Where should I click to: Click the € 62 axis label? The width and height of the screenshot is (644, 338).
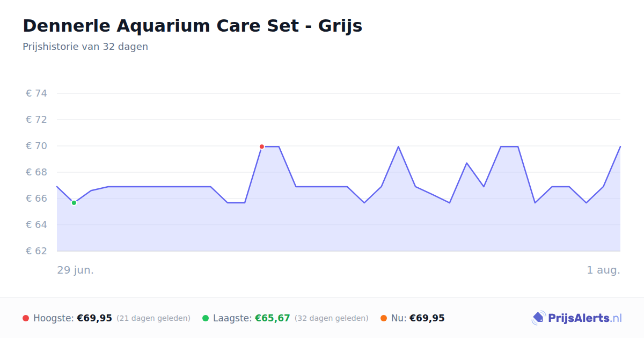[36, 251]
